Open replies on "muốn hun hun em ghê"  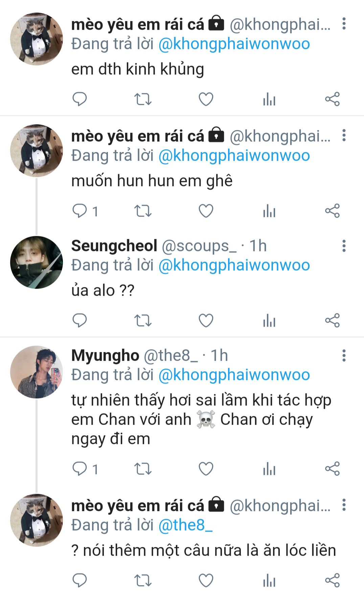coord(85,211)
